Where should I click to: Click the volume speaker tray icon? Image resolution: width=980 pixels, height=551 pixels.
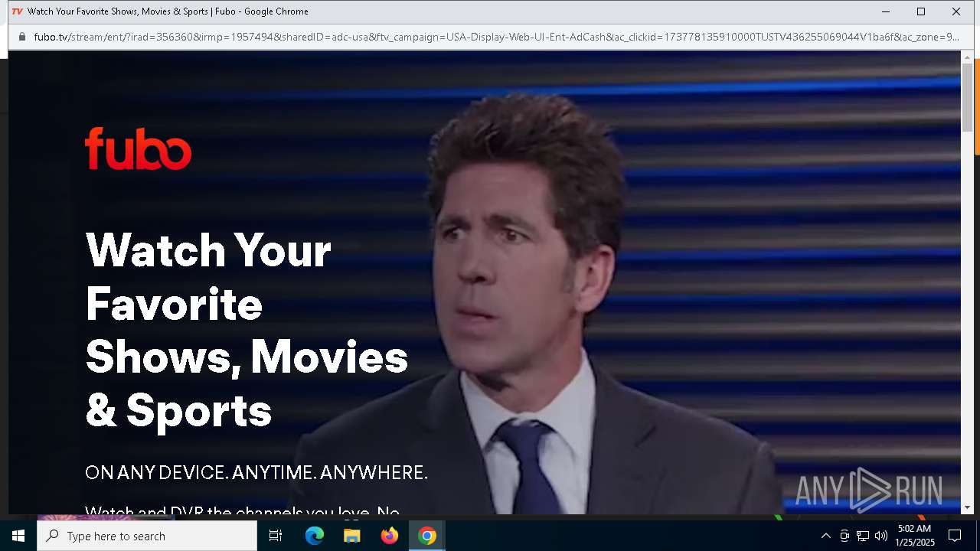(881, 536)
